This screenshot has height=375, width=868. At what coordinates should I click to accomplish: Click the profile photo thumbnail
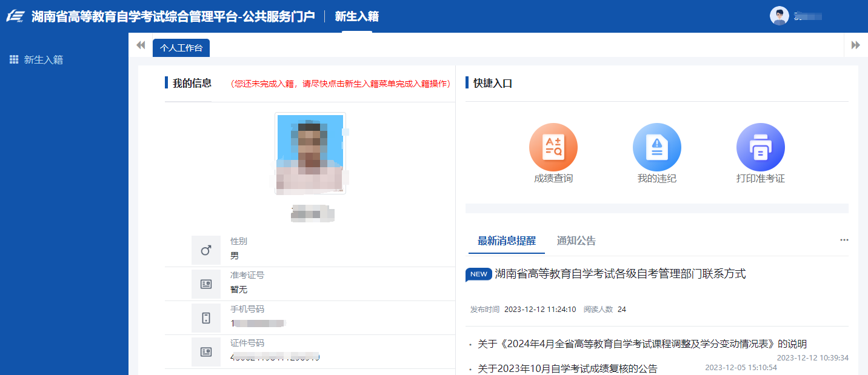pyautogui.click(x=310, y=153)
